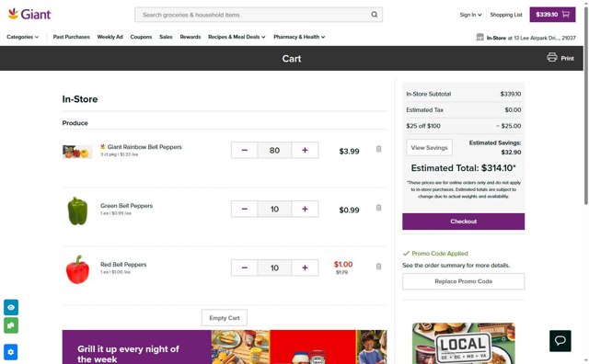Image resolution: width=589 pixels, height=364 pixels.
Task: Expand the Categories dropdown
Action: click(x=22, y=37)
